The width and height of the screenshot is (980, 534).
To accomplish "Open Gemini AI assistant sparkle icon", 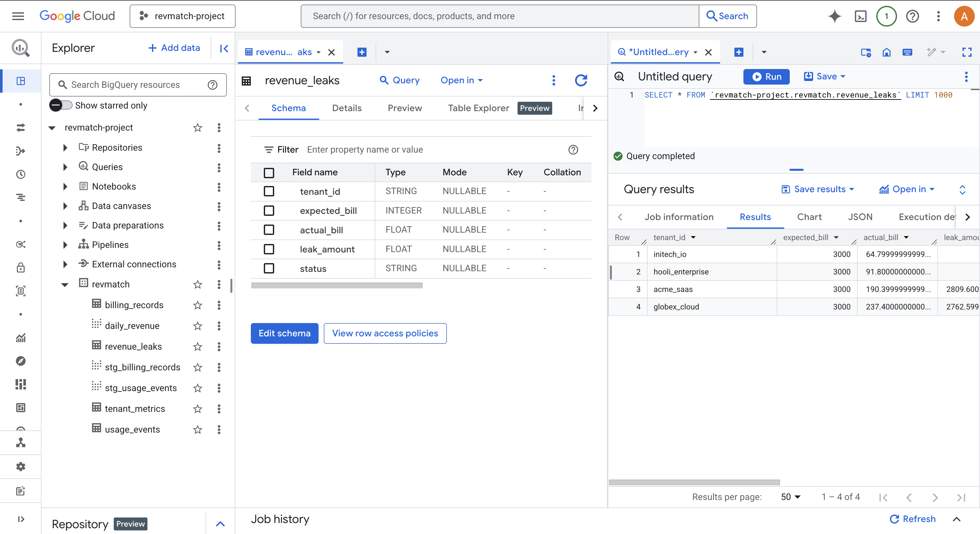I will 834,16.
